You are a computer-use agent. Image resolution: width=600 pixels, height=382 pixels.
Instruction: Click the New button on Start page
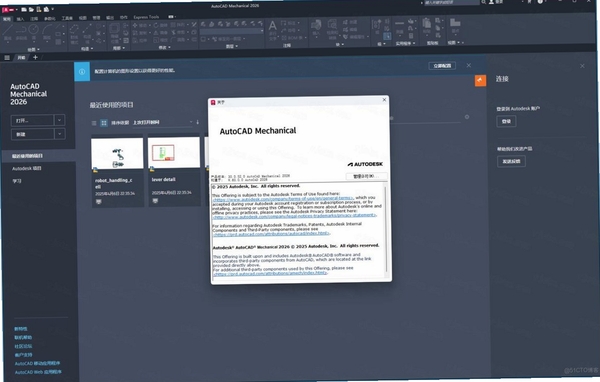tap(33, 134)
